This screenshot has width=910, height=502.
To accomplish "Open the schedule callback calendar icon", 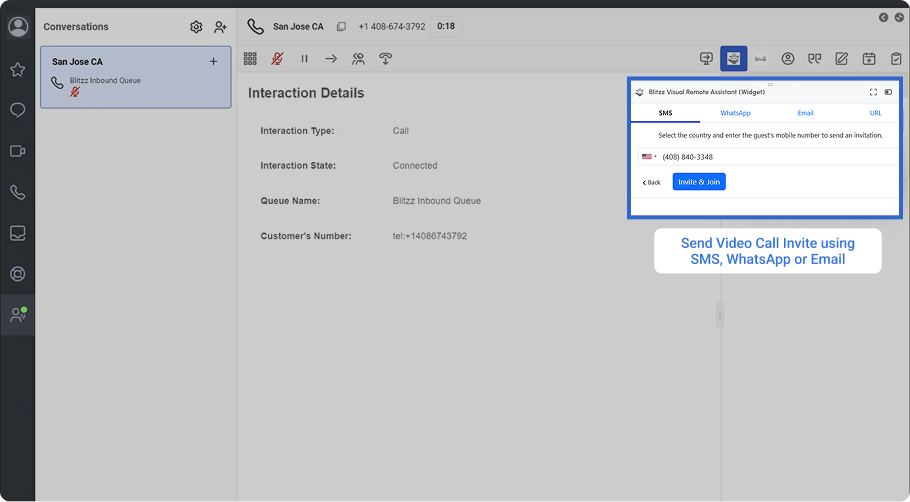I will 869,59.
